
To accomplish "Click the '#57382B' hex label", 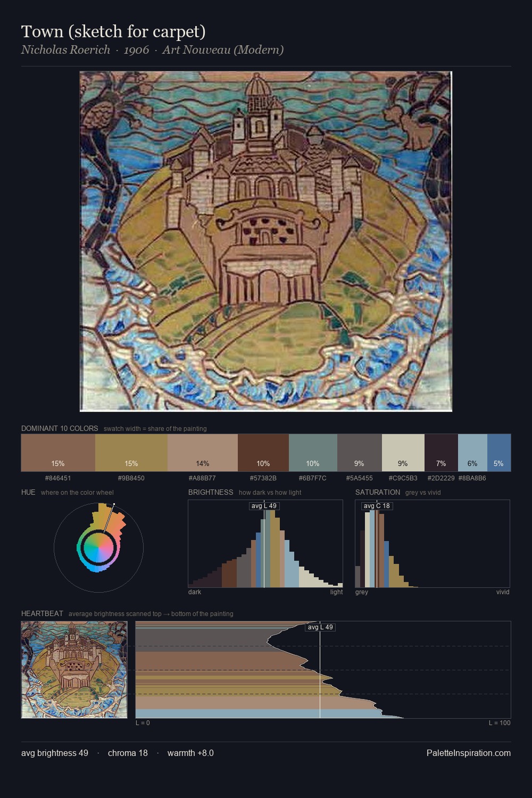I will coord(263,478).
